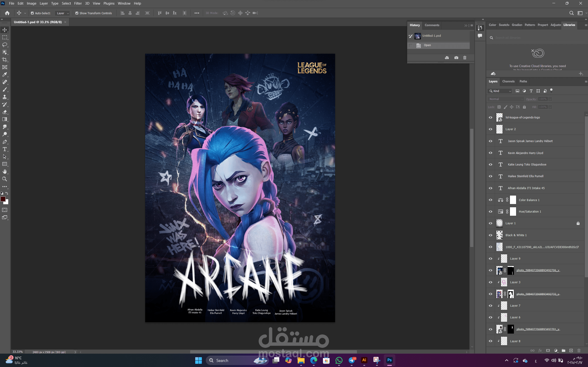
Task: Select the Open history state
Action: click(x=438, y=45)
